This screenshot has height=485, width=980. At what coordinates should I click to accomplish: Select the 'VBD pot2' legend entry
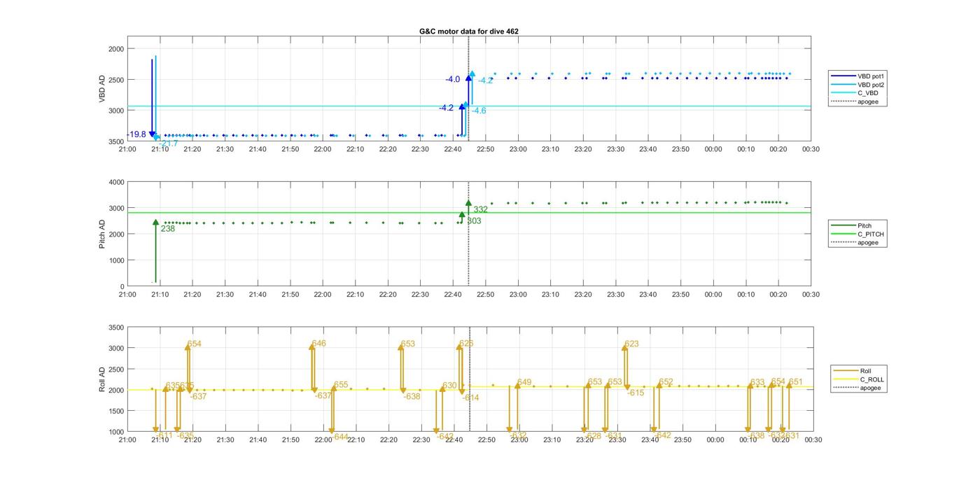pyautogui.click(x=859, y=85)
